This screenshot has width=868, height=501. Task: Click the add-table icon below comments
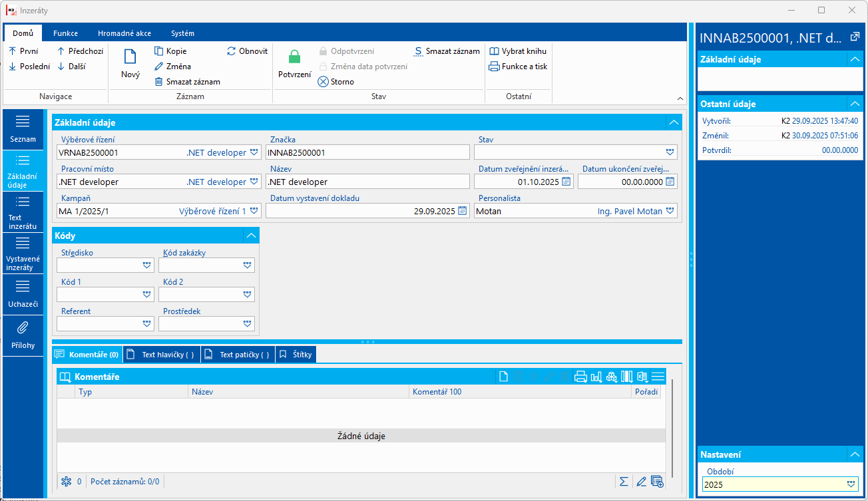pyautogui.click(x=657, y=482)
